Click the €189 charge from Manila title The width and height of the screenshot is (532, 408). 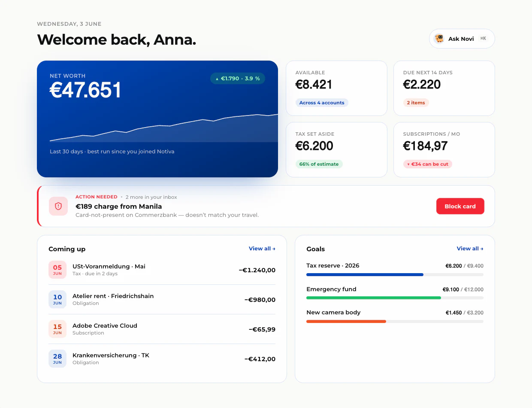(x=118, y=206)
